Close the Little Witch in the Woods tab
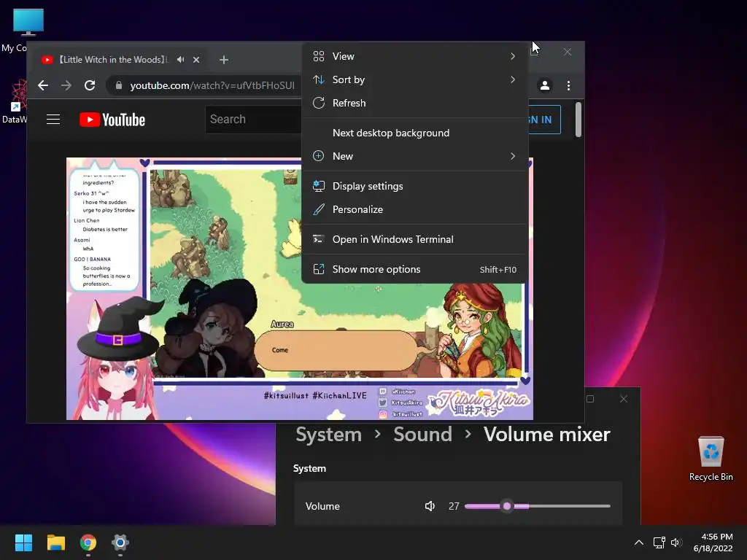The width and height of the screenshot is (747, 560). (196, 60)
